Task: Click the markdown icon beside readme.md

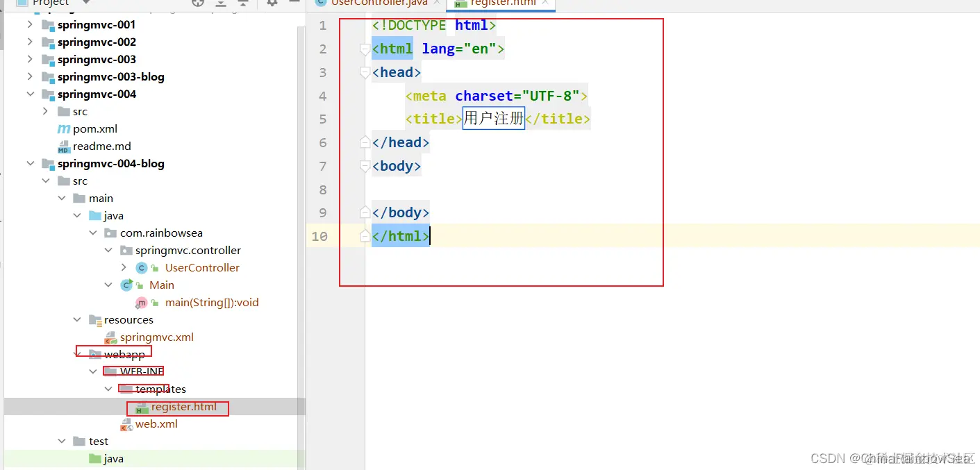Action: pyautogui.click(x=63, y=146)
